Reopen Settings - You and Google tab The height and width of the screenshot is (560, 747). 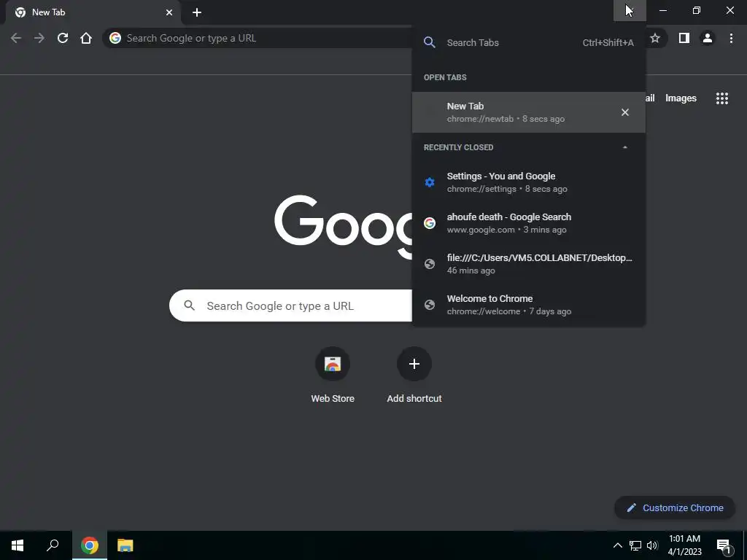529,182
